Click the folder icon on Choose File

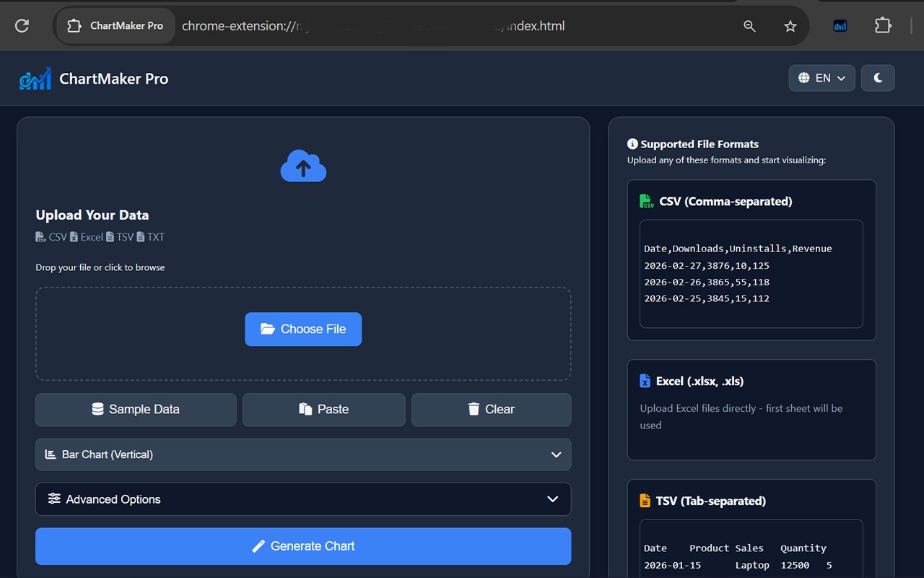tap(268, 329)
